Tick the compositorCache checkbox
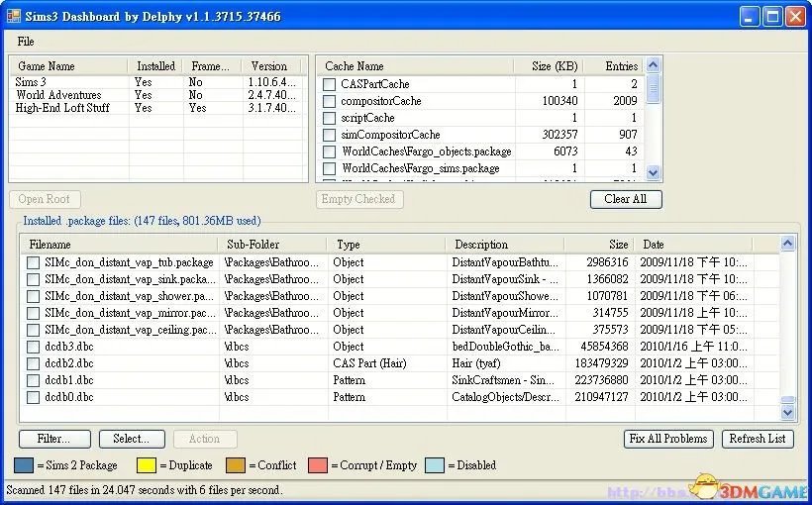 pos(329,101)
